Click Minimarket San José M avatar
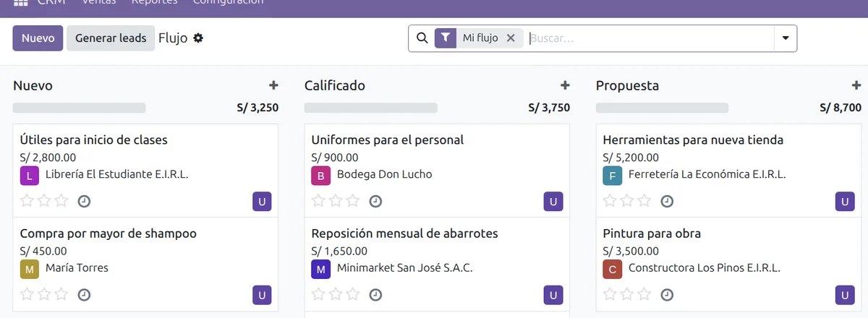This screenshot has height=318, width=868. pyautogui.click(x=321, y=269)
